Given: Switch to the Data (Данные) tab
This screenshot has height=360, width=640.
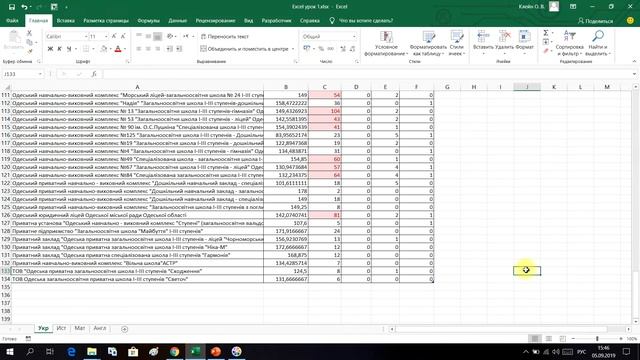Looking at the screenshot, I should pos(178,20).
